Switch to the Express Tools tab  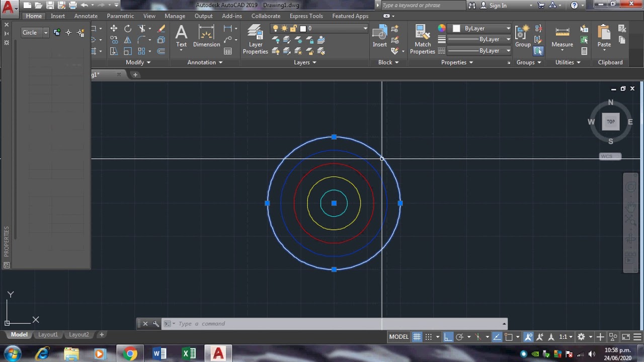306,16
